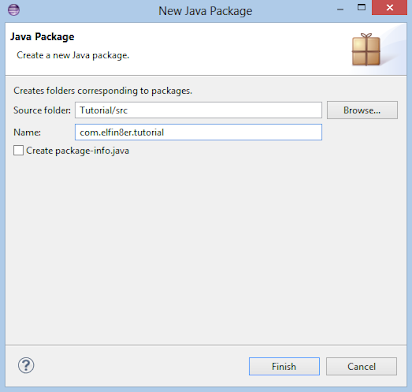This screenshot has height=392, width=412.
Task: Cancel the new package wizard
Action: 361,366
